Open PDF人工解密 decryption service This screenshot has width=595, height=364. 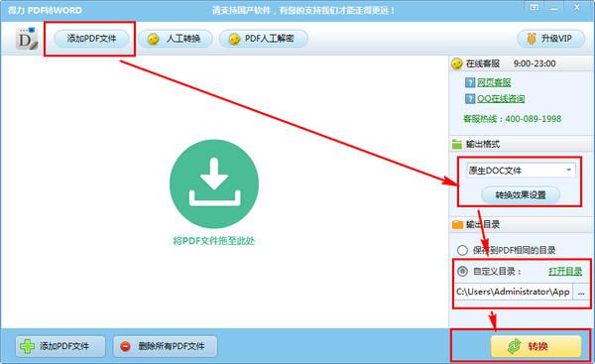click(x=263, y=39)
